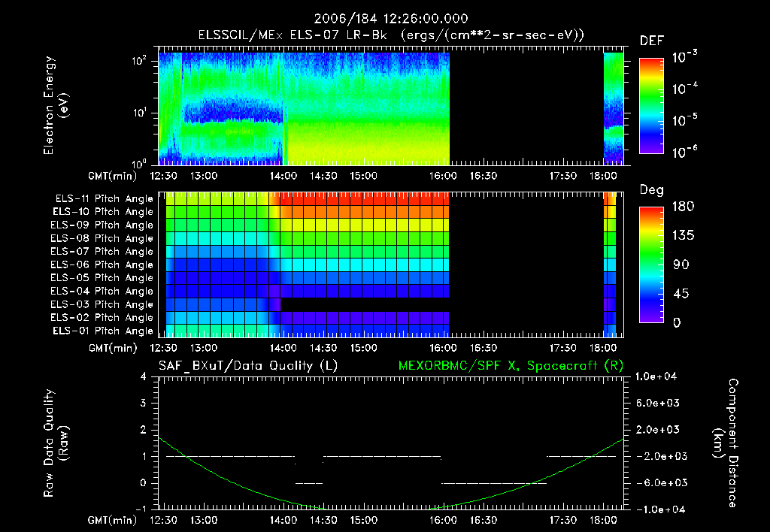Image resolution: width=770 pixels, height=532 pixels.
Task: Click the "Deg" color bar label
Action: point(651,190)
